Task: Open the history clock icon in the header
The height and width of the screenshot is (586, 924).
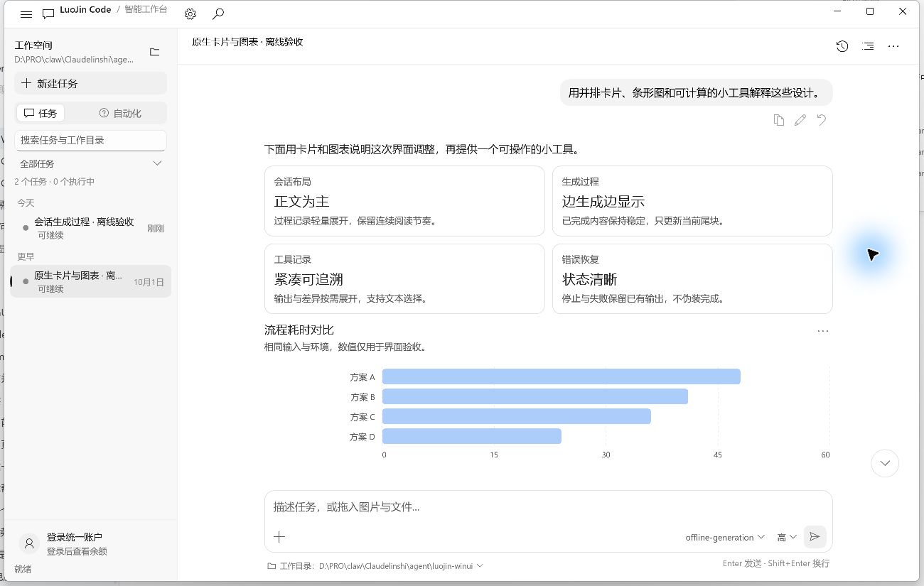Action: click(x=842, y=46)
